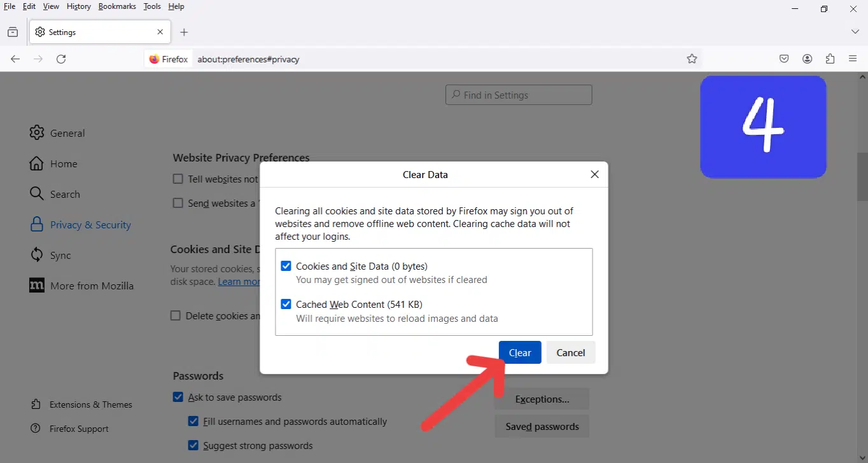Cancel the Clear Data dialog
The width and height of the screenshot is (868, 463).
[x=570, y=353]
